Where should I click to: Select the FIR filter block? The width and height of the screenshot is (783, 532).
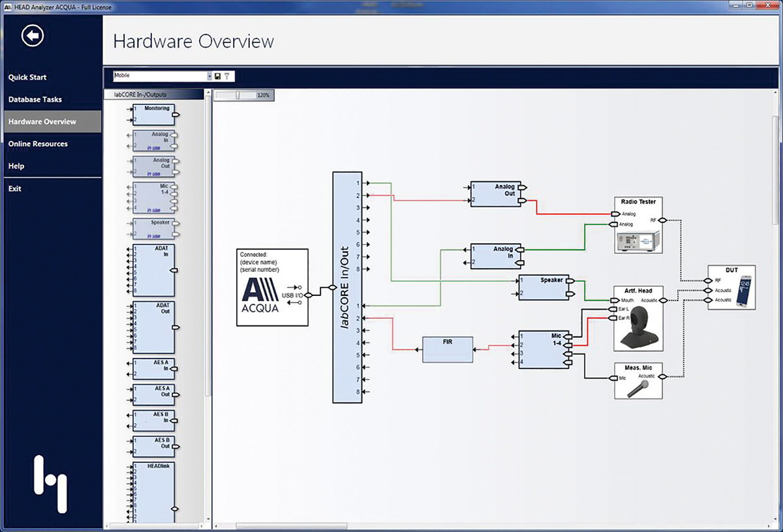click(448, 350)
